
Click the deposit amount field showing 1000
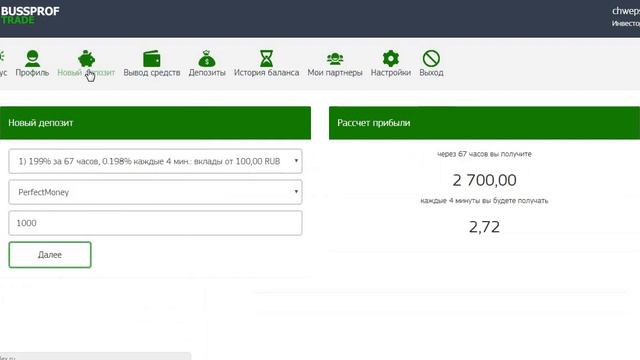155,223
